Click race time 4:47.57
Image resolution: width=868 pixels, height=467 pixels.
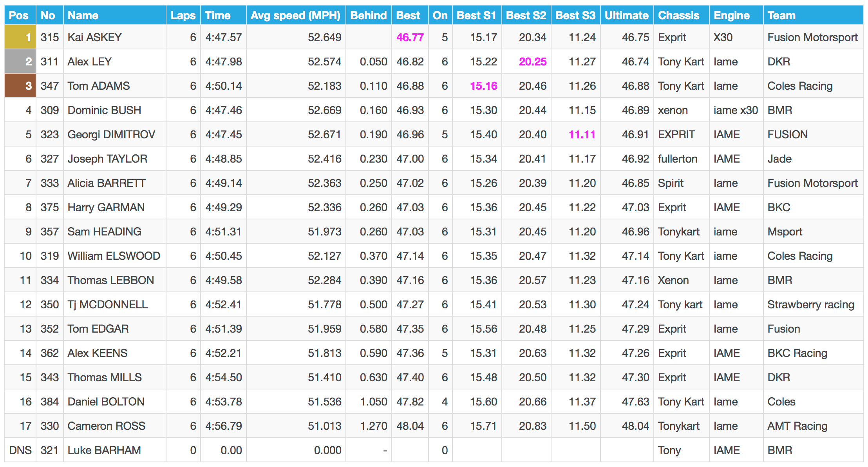click(224, 37)
